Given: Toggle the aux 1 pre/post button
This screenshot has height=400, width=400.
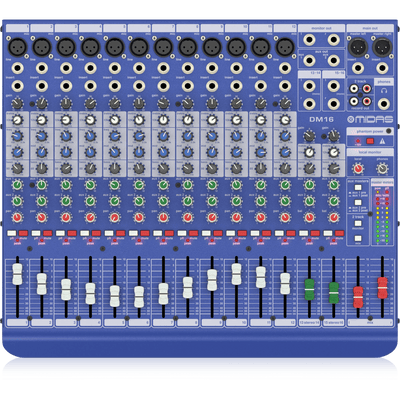Looking at the screenshot, I should coord(358,188).
